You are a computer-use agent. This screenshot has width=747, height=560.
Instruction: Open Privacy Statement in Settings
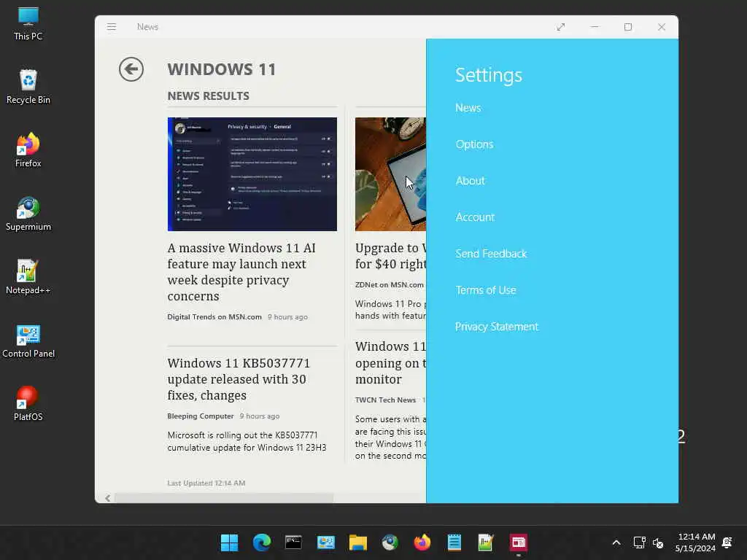point(497,327)
